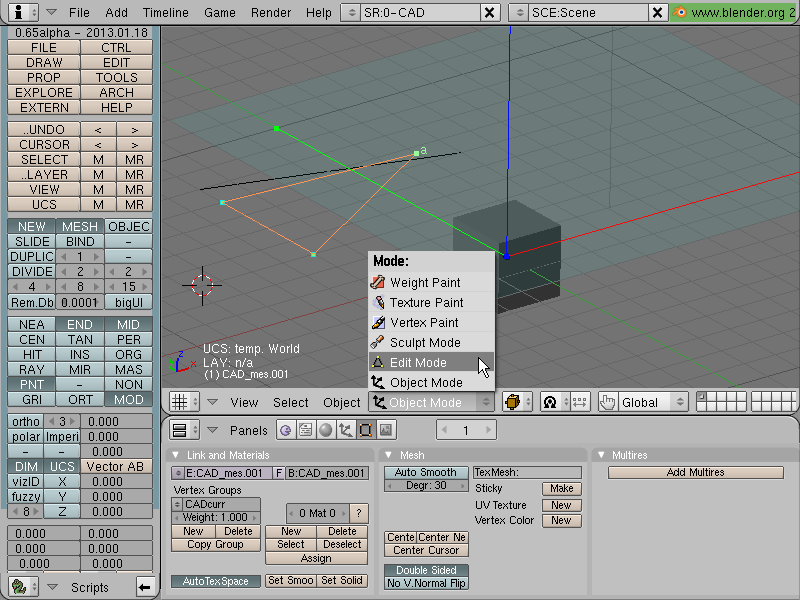Image resolution: width=800 pixels, height=600 pixels.
Task: Click the Weight Paint brush icon
Action: (x=378, y=282)
